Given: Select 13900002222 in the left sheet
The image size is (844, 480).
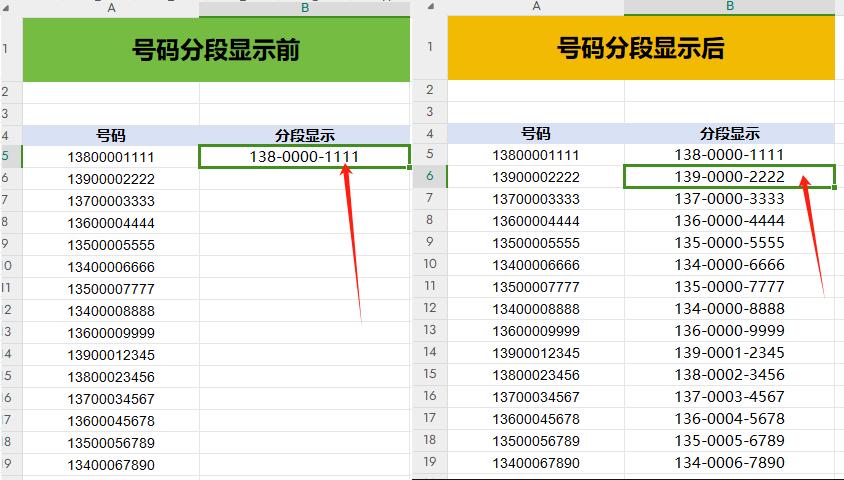Looking at the screenshot, I should click(x=111, y=179).
